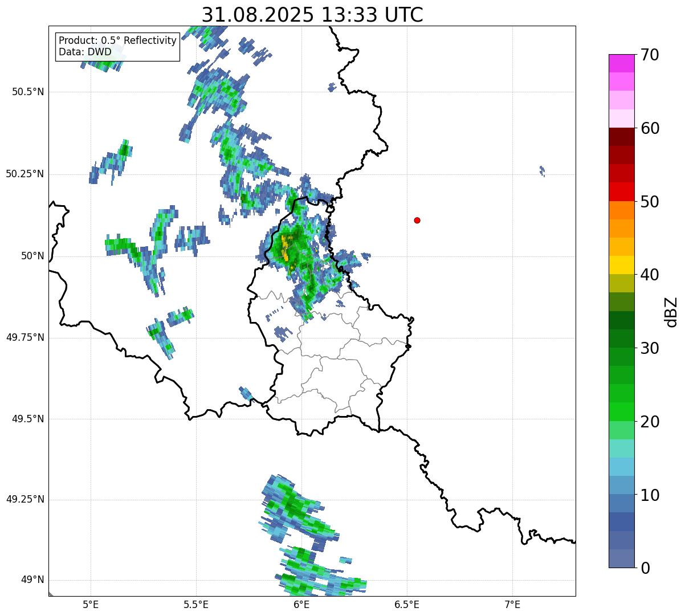
Task: Click the dark maroon colorbar segment below 60
Action: 622,137
